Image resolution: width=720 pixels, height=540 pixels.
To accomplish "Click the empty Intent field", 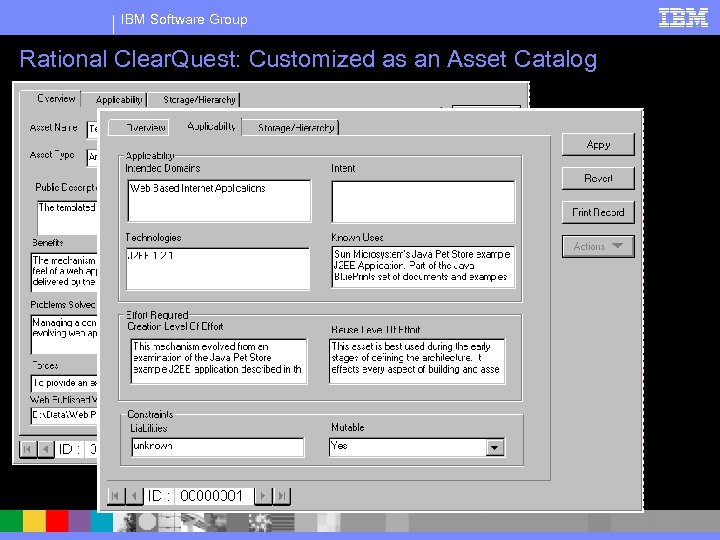I will point(423,202).
